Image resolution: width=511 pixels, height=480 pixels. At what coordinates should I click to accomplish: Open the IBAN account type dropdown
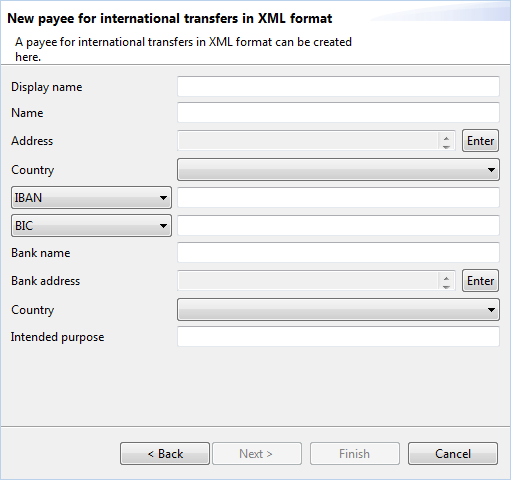tap(91, 198)
